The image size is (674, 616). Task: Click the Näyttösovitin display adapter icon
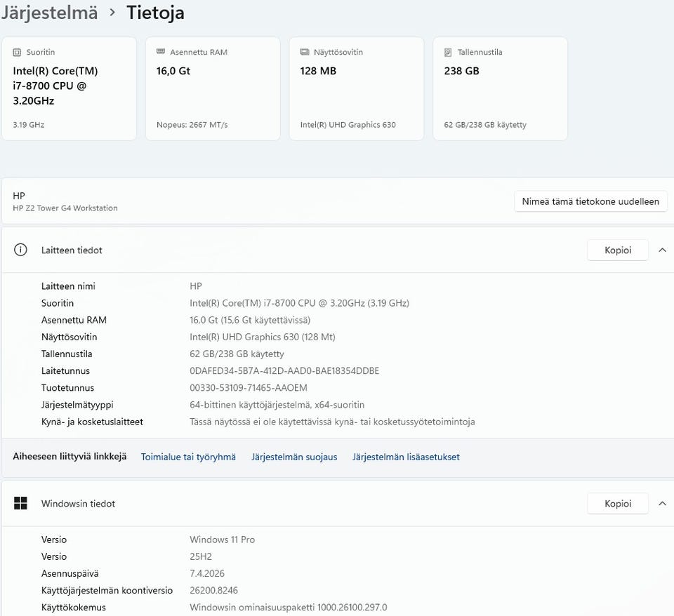pos(304,52)
